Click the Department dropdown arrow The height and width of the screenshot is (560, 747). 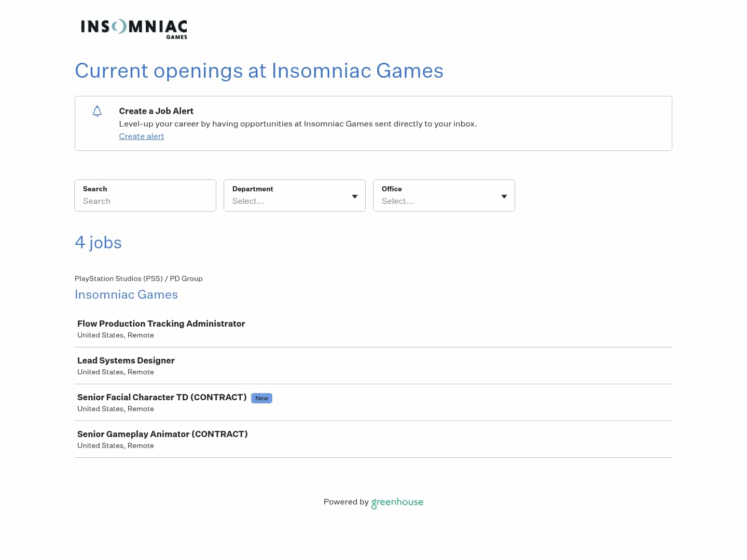click(355, 197)
